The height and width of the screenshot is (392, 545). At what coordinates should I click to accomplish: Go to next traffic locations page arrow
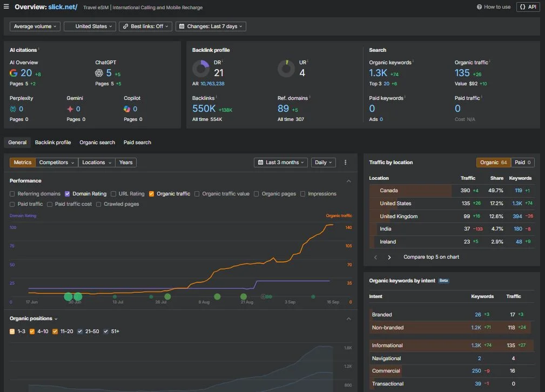tap(389, 257)
